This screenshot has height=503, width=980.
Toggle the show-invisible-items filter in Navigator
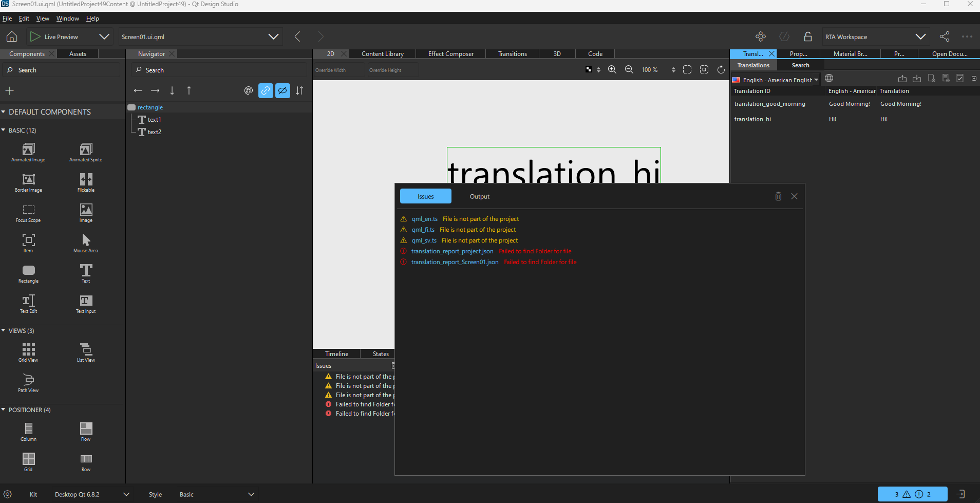pyautogui.click(x=282, y=91)
